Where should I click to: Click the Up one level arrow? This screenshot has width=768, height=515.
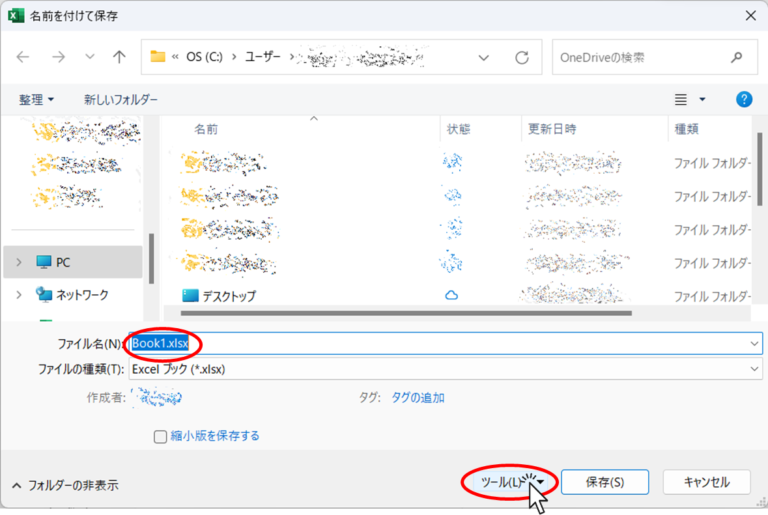(119, 57)
